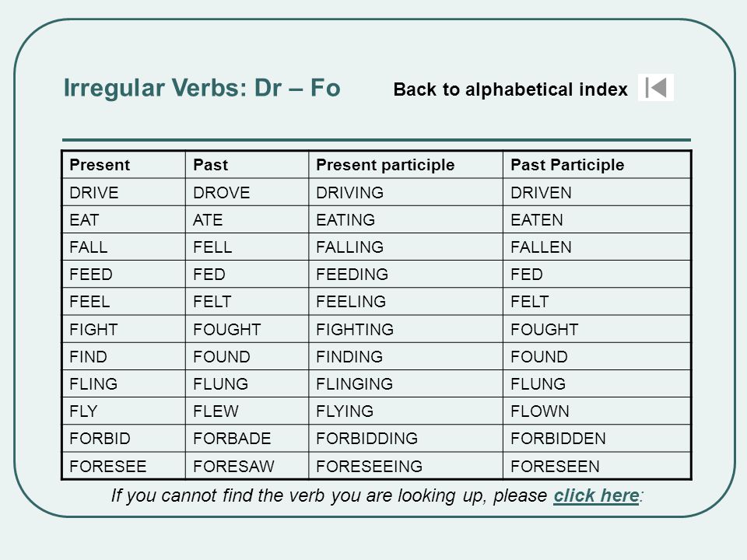Click 'Back to alphabetical index' text
747x560 pixels.
[x=510, y=89]
